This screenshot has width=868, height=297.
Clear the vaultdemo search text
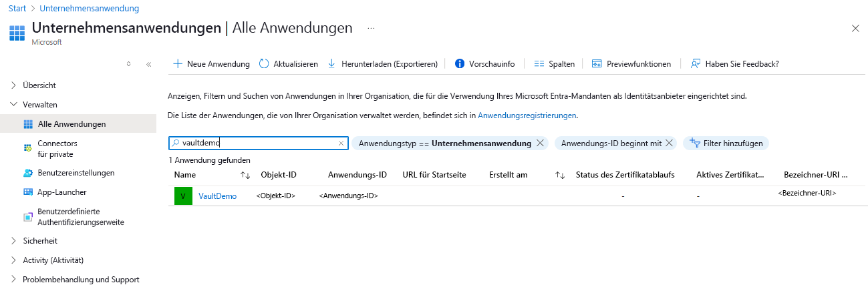click(x=341, y=143)
